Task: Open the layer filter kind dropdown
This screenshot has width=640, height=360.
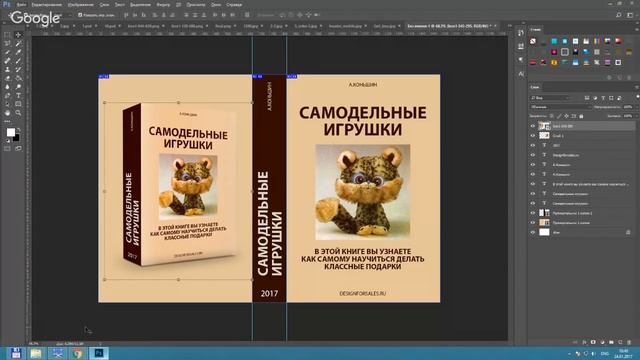Action: [x=549, y=98]
